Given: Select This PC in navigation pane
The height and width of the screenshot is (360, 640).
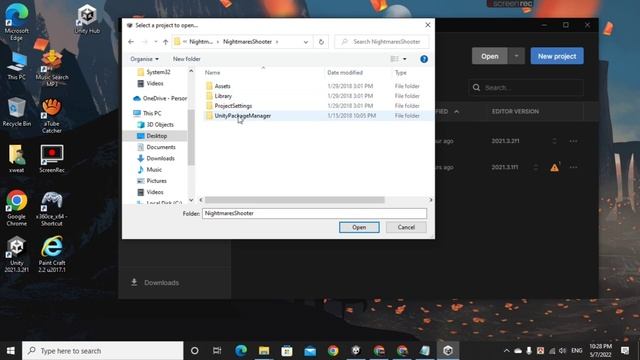Looking at the screenshot, I should pyautogui.click(x=152, y=113).
